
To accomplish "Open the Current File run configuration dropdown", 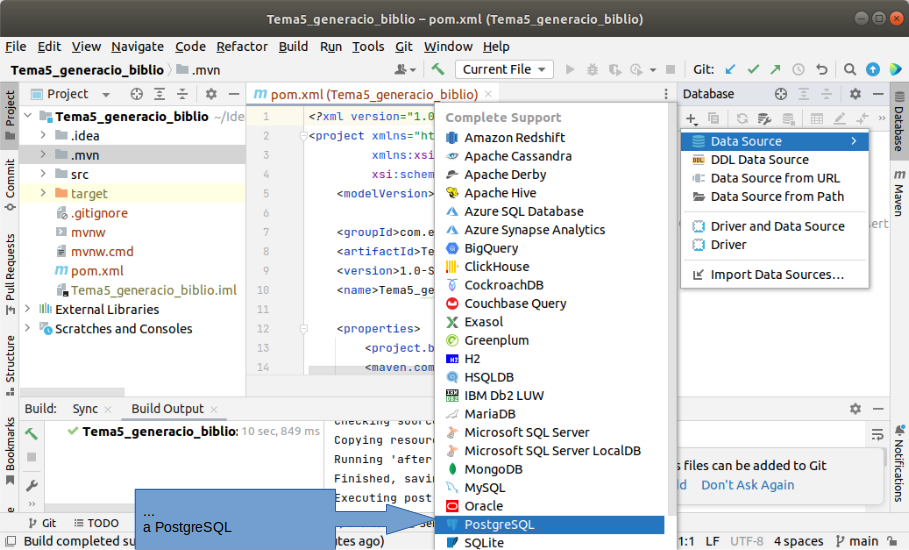I will [504, 70].
